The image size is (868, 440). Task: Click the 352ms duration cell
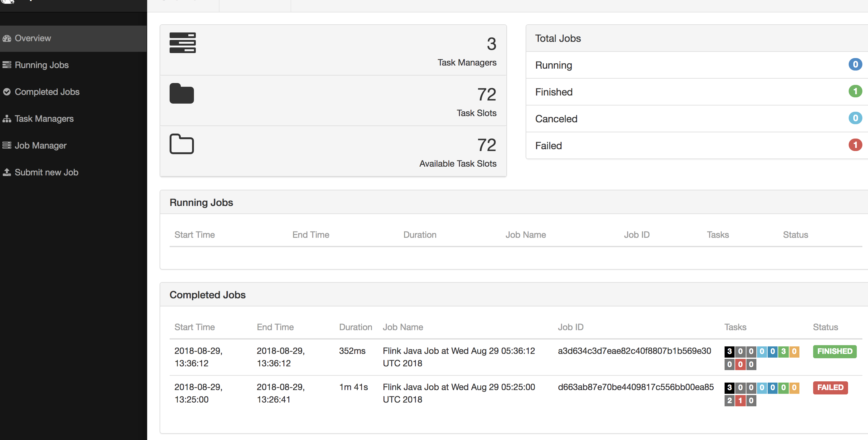(352, 351)
